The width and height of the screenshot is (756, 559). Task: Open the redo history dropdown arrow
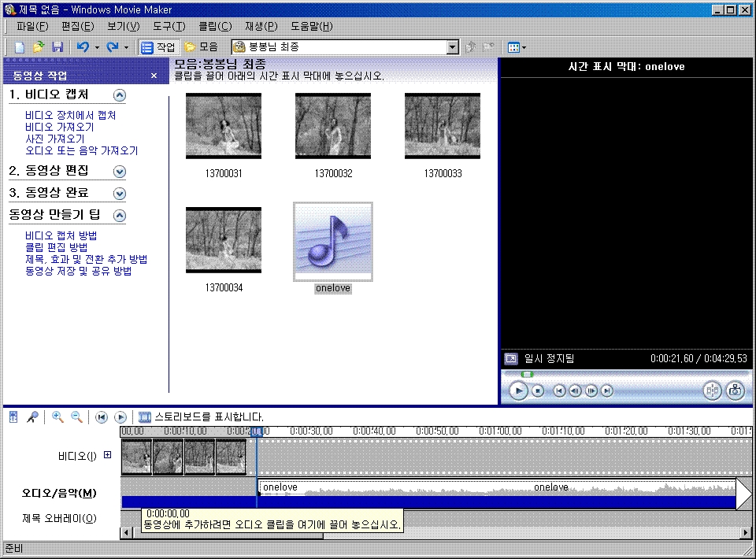pyautogui.click(x=126, y=47)
